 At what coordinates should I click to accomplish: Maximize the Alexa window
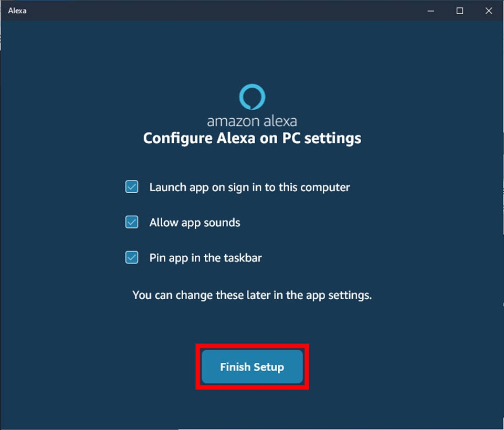coord(459,11)
